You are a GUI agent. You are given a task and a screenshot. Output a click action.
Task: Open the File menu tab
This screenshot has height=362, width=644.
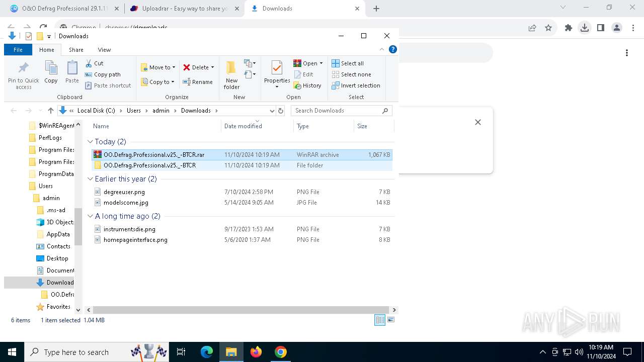pyautogui.click(x=18, y=50)
